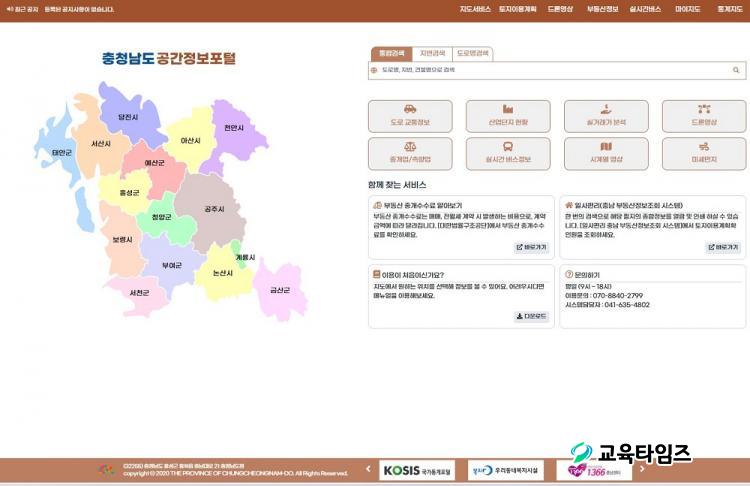Open 지도서비스 in the top menu

pos(475,9)
